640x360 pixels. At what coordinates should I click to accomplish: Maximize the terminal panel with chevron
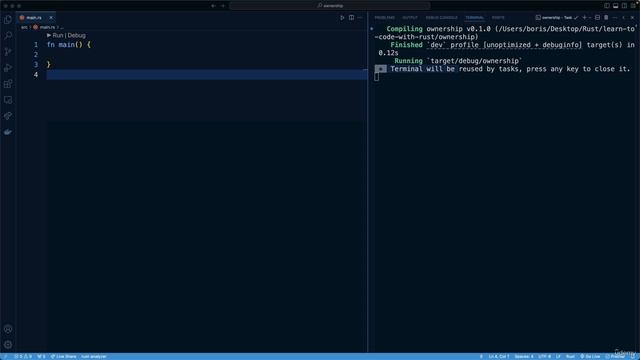point(623,18)
